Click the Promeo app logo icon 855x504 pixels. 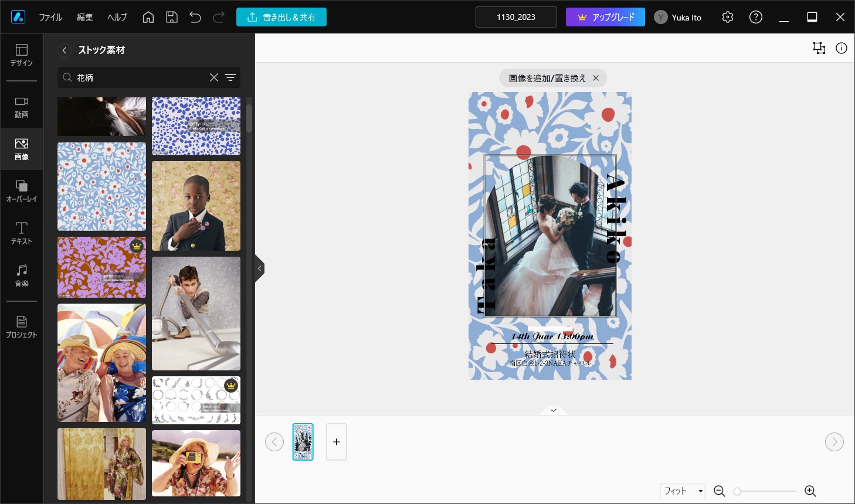tap(18, 17)
